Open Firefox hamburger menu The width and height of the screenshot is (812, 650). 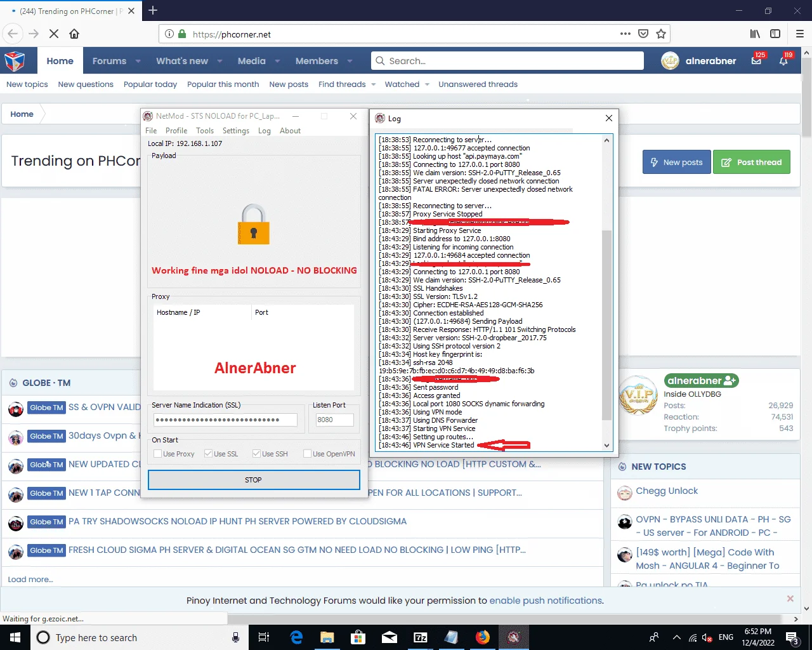pyautogui.click(x=800, y=34)
